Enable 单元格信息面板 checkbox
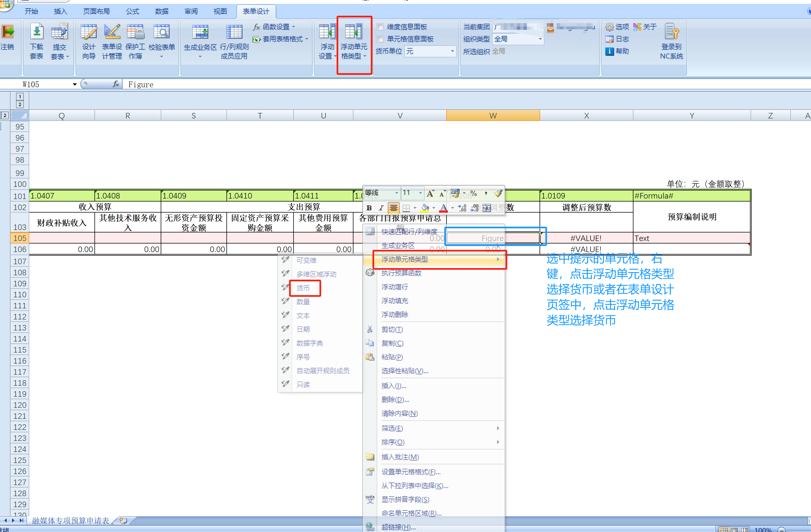The image size is (811, 532). [x=380, y=39]
